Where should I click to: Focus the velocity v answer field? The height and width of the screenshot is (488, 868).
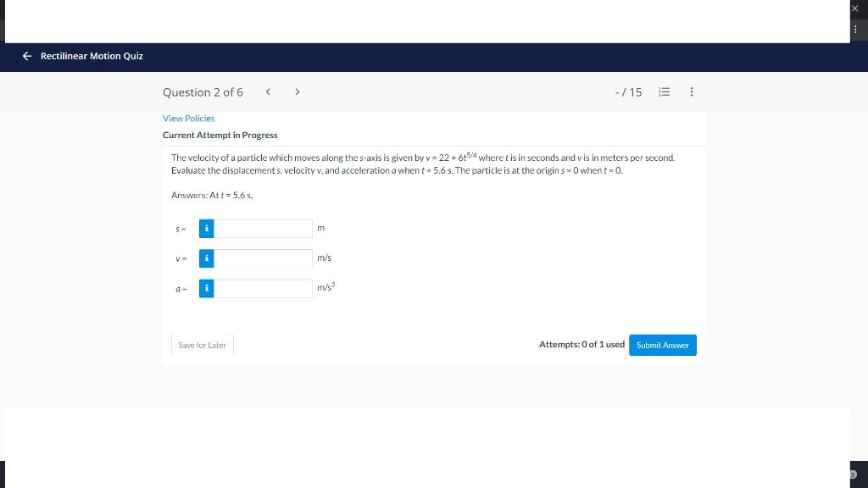[x=263, y=258]
